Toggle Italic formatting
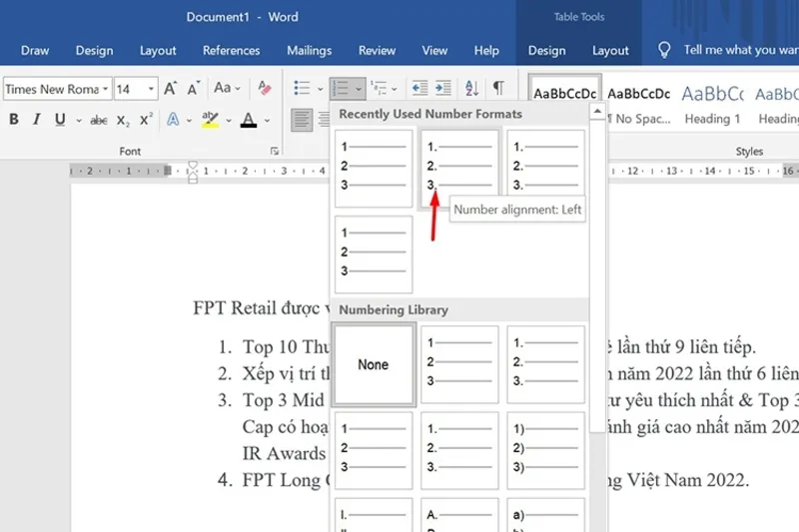The height and width of the screenshot is (532, 799). point(38,120)
